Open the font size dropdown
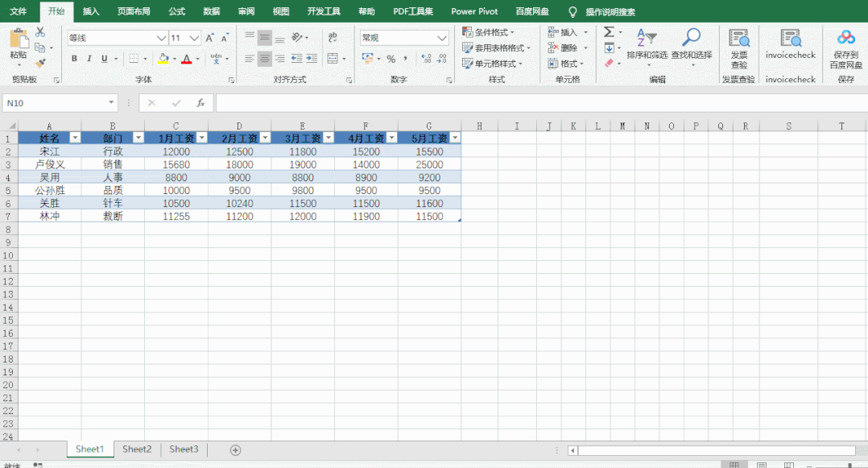Screen dimensions: 868x468 (194, 38)
